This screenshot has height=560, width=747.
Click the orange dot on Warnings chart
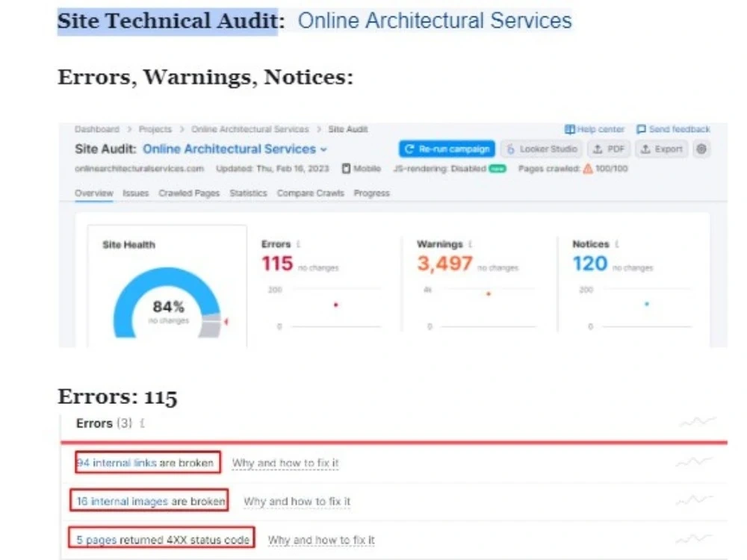489,293
